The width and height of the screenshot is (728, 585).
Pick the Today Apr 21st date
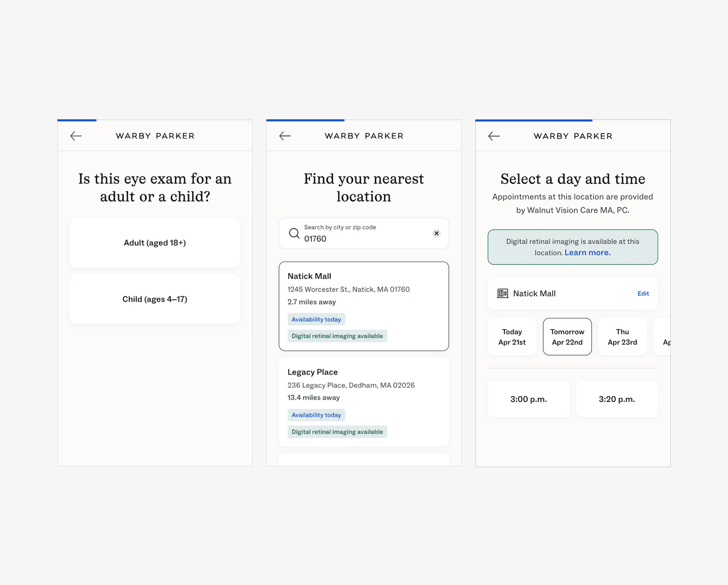coord(512,337)
